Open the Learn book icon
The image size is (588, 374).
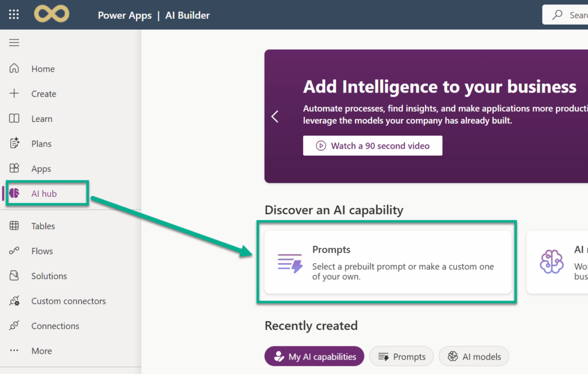tap(14, 119)
